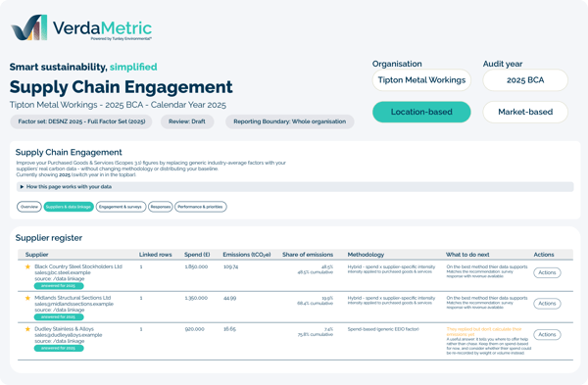Click the star icon for Midlands Structural Sections

point(27,298)
